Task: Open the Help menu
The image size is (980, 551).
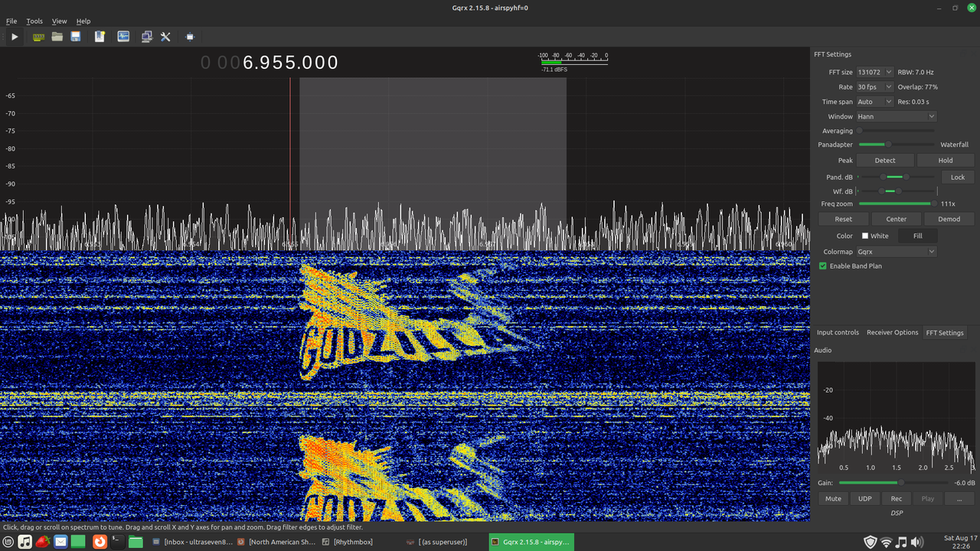Action: point(83,21)
